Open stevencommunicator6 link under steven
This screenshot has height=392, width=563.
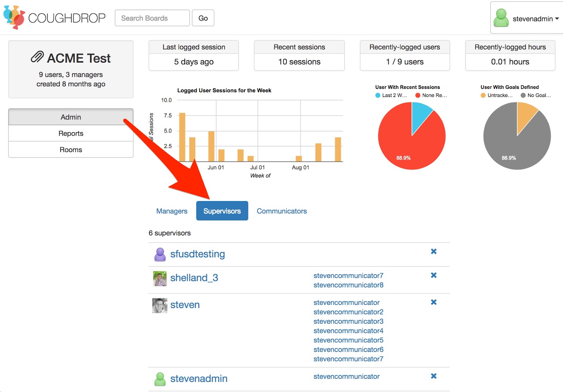[348, 350]
